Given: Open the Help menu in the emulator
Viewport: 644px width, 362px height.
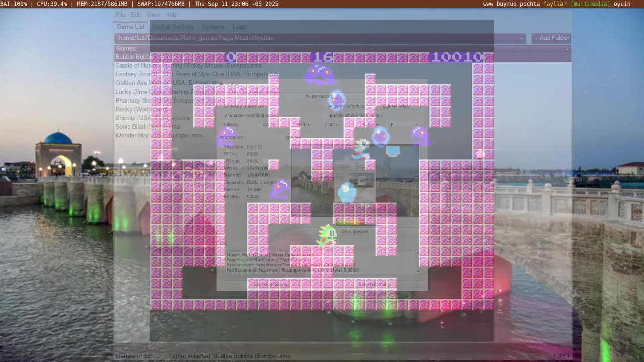Looking at the screenshot, I should (x=171, y=15).
